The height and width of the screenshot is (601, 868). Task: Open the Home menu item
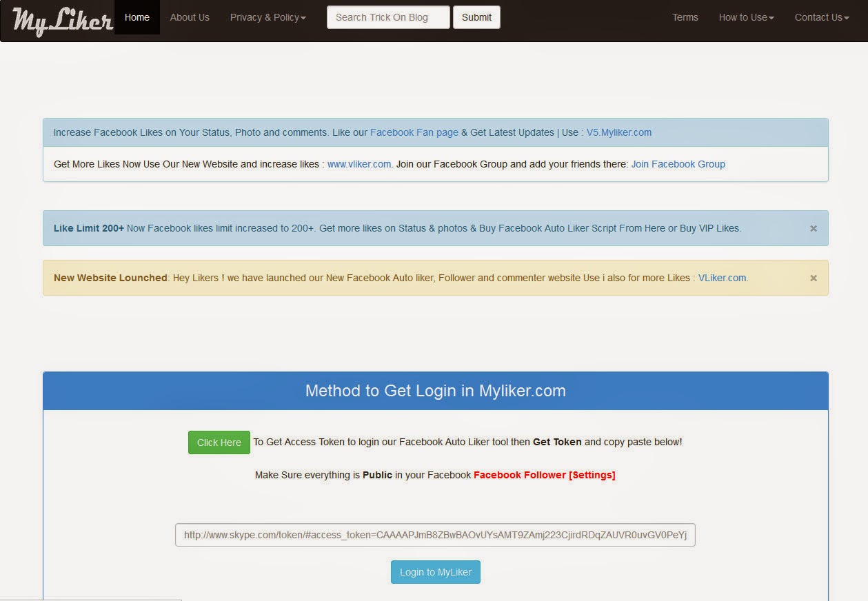137,17
